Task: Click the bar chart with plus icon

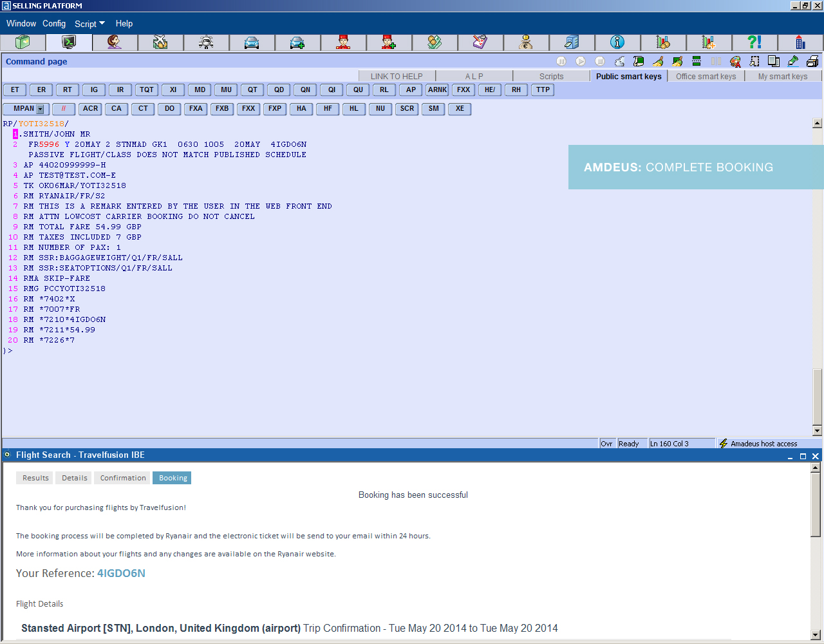Action: (709, 43)
